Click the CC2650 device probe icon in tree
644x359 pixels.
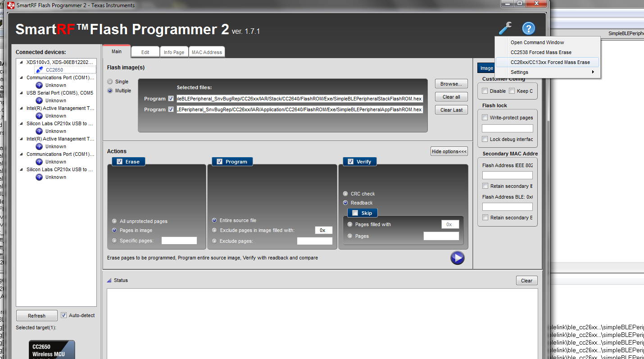coord(40,70)
